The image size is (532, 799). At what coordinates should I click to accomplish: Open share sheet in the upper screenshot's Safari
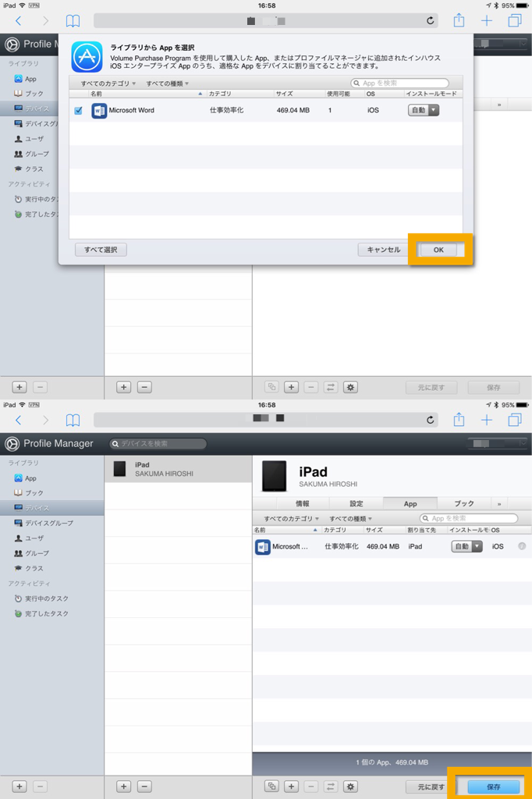[x=459, y=20]
